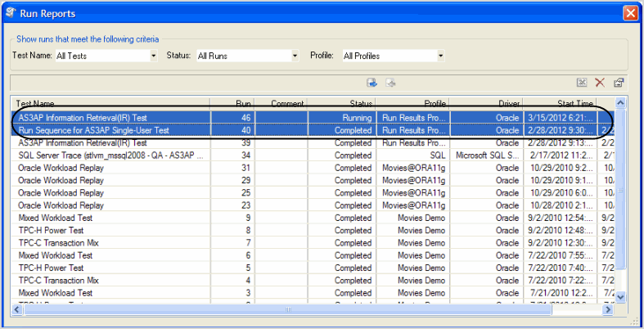Screen dimensions: 644x329
Task: Click the red X delete icon
Action: click(600, 82)
